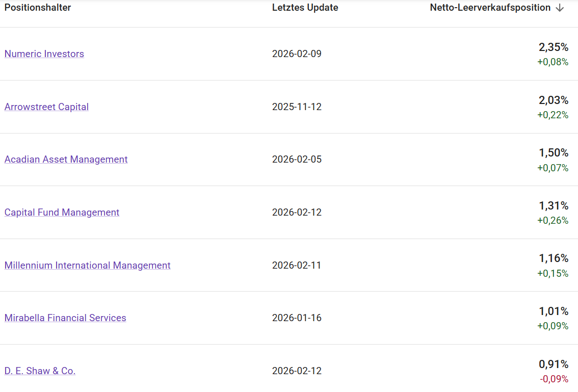Viewport: 578px width, 392px height.
Task: Click the 2026-02-09 update date
Action: pos(297,54)
